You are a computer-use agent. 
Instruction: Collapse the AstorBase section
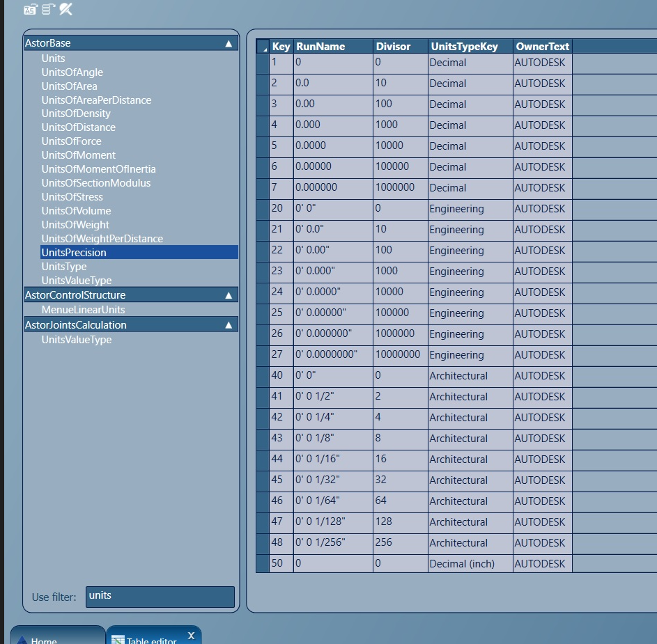click(x=229, y=42)
